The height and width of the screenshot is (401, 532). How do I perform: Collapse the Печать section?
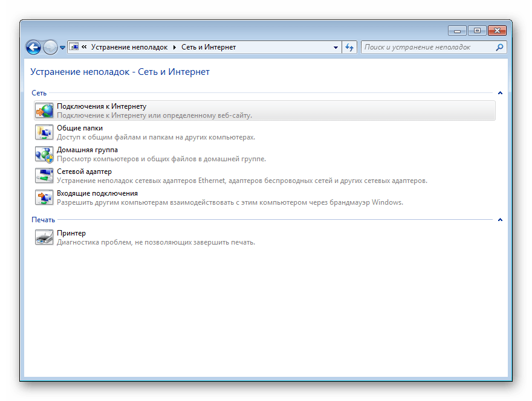pyautogui.click(x=500, y=220)
